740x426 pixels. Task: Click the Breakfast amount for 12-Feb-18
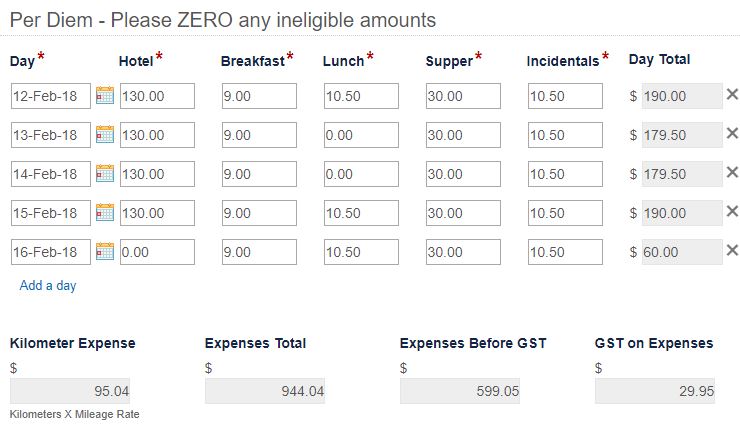tap(259, 96)
